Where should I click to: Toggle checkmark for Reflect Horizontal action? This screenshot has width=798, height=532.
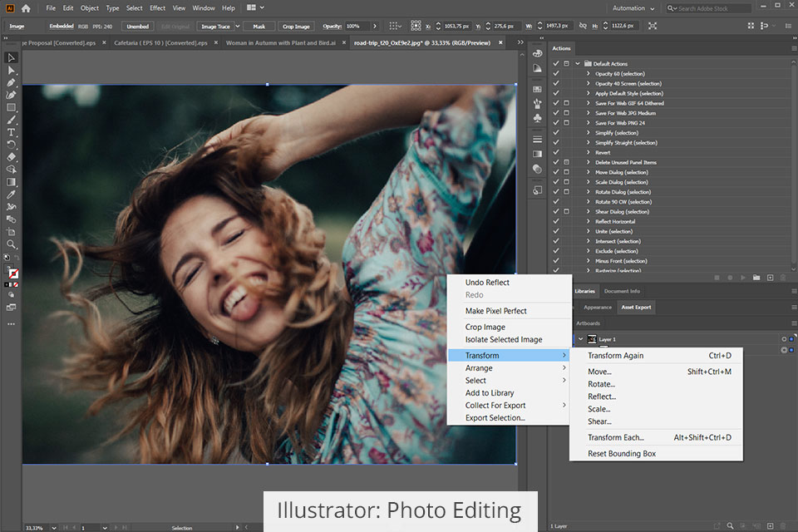point(556,221)
